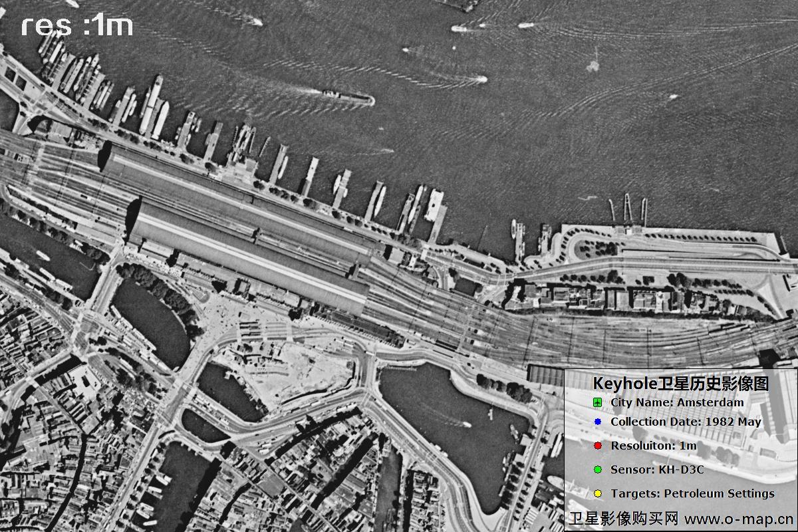Click the 'Collection Date: 1982 May' label
This screenshot has width=798, height=532.
click(x=686, y=422)
